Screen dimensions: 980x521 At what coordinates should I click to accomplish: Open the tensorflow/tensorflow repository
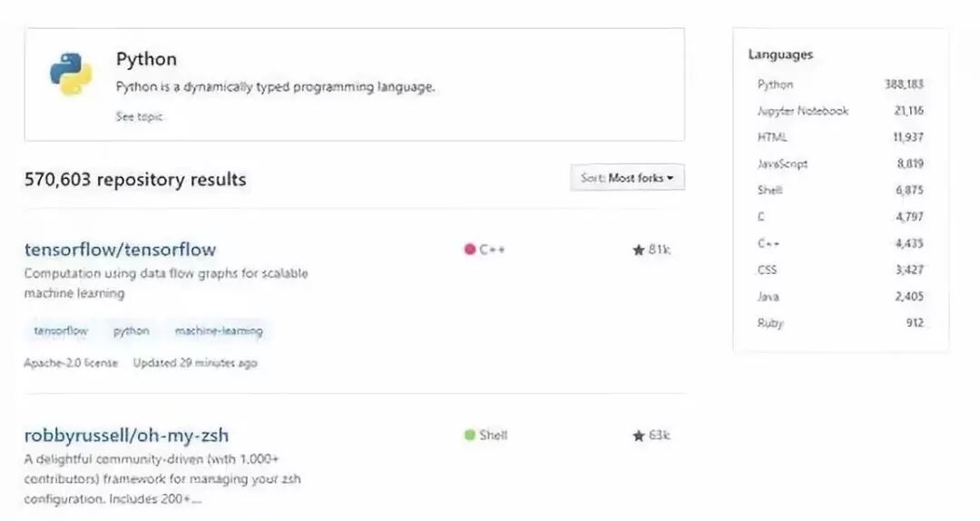coord(120,250)
